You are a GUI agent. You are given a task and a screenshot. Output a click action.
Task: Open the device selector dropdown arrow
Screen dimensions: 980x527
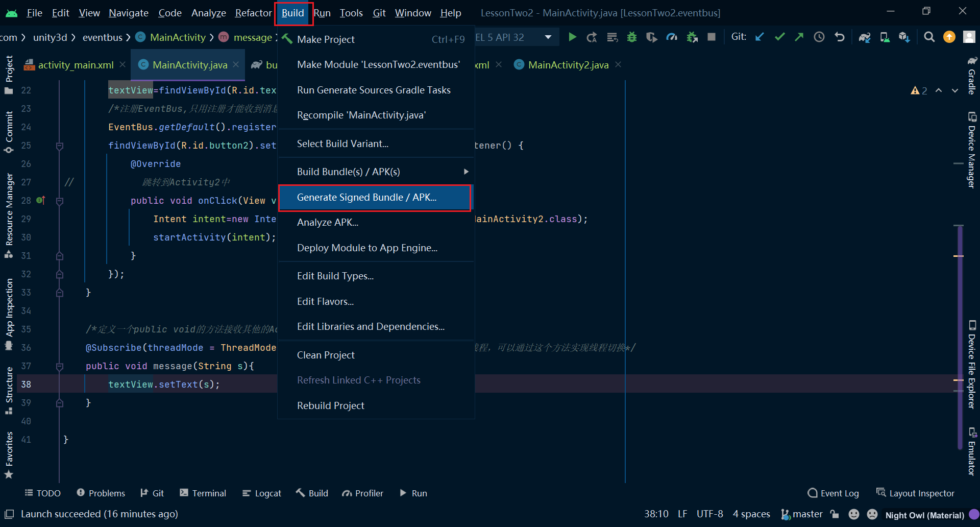pos(548,37)
